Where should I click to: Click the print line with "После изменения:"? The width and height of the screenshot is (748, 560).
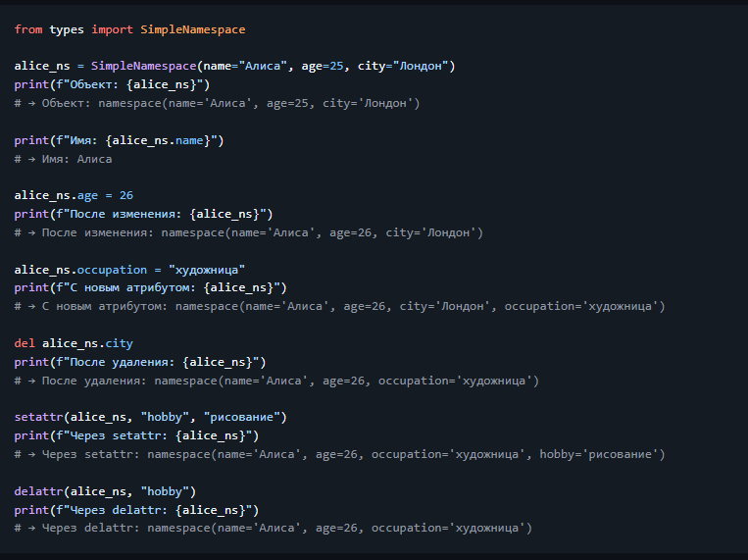click(x=143, y=214)
